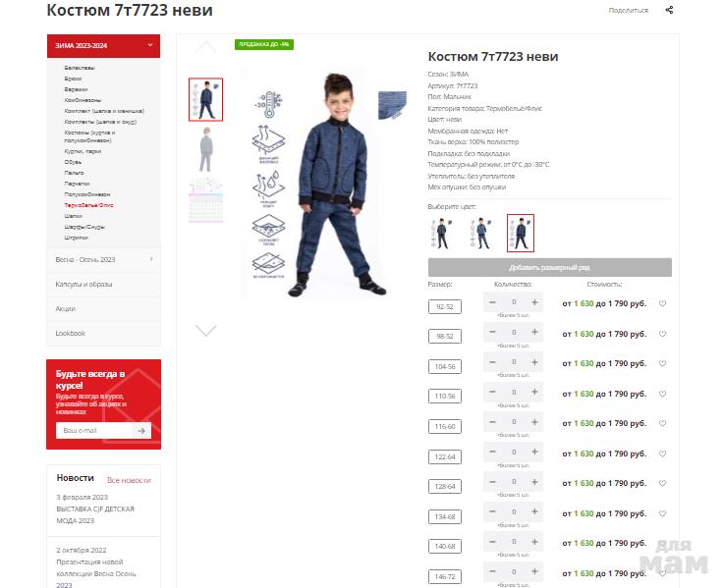Viewport: 723px width, 588px height.
Task: Click the heart icon for size 110-56
Action: (x=663, y=394)
